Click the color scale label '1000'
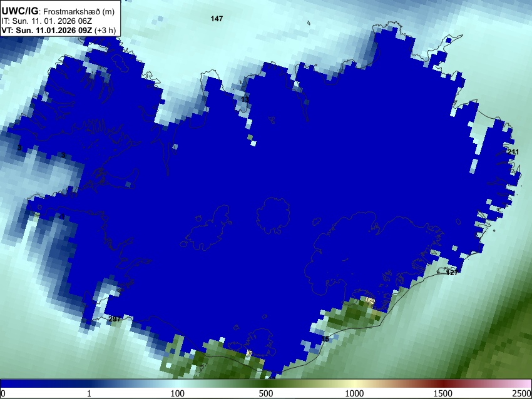The height and width of the screenshot is (399, 532). click(x=354, y=393)
